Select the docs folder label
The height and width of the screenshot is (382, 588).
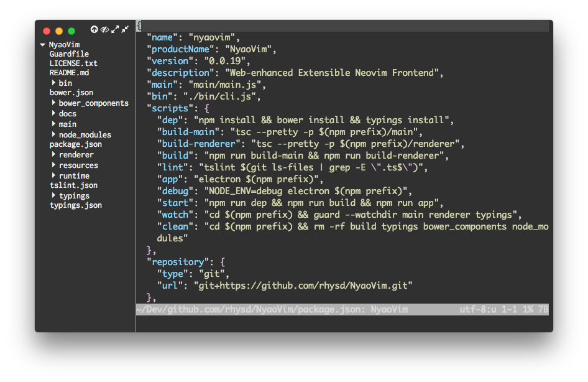click(x=68, y=114)
